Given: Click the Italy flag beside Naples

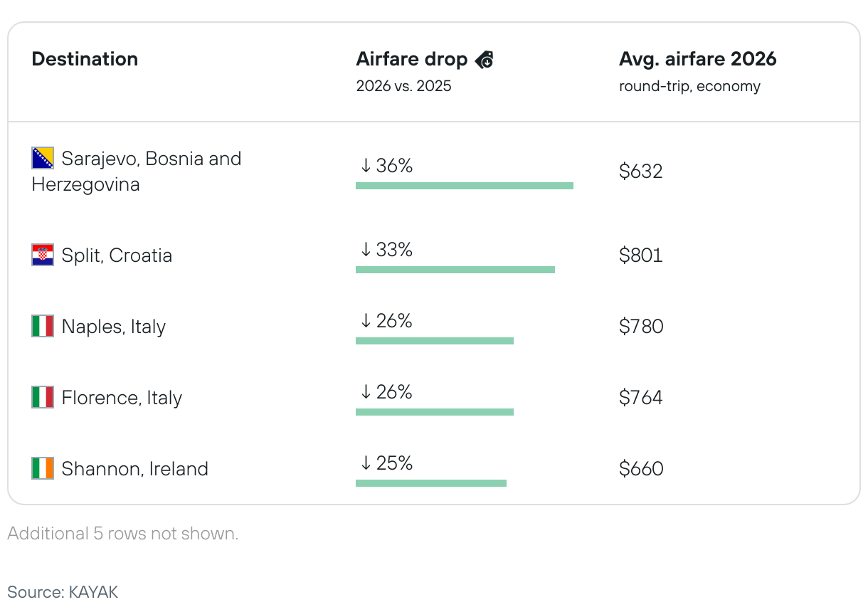Looking at the screenshot, I should click(43, 326).
